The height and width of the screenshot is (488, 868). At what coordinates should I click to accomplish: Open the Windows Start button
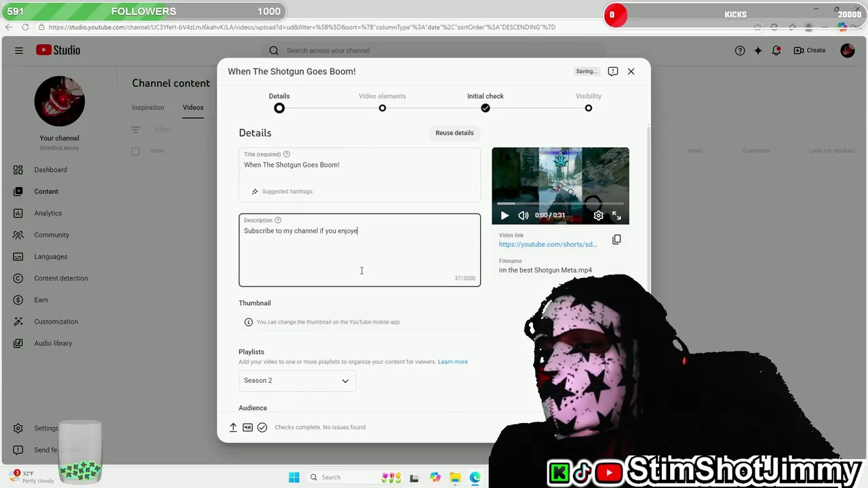tap(294, 477)
